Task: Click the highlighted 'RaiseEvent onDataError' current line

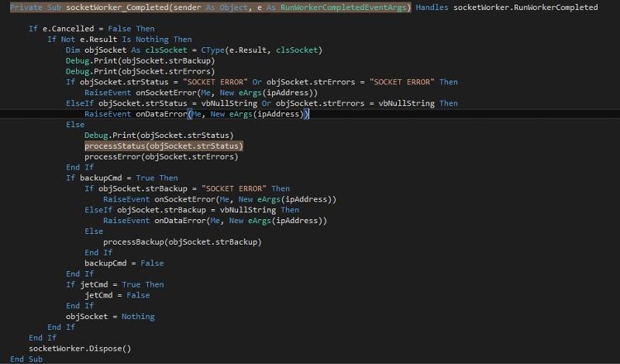Action: click(x=197, y=114)
